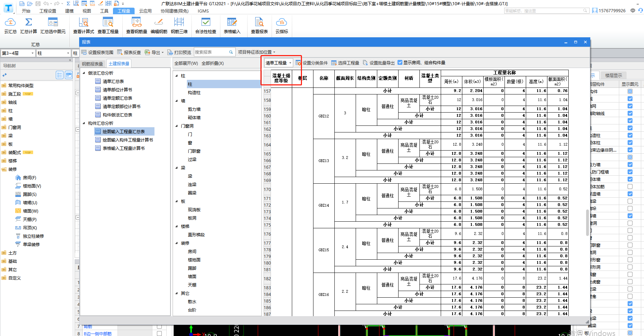Open 钢筋三维 view
Viewport: 644px width, 336px height.
point(179,26)
